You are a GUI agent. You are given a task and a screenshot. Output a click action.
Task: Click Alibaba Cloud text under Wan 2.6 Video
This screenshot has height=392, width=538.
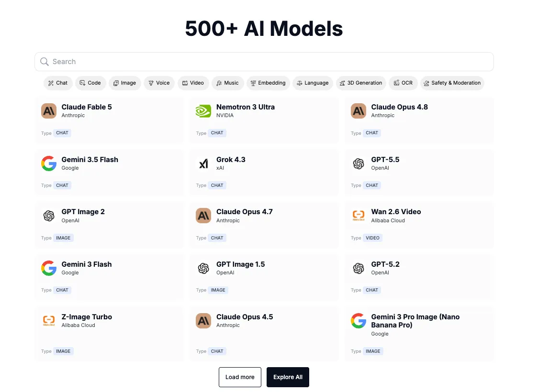pos(388,221)
